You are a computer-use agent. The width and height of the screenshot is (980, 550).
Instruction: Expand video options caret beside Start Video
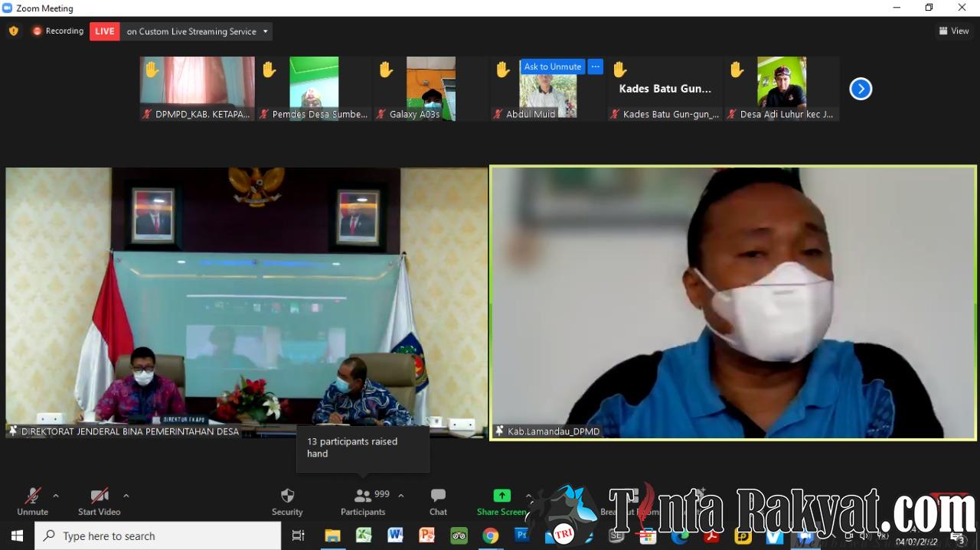click(126, 496)
